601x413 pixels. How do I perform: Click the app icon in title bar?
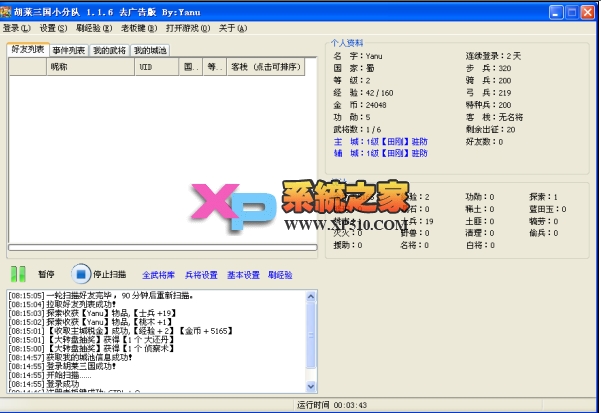click(x=10, y=10)
